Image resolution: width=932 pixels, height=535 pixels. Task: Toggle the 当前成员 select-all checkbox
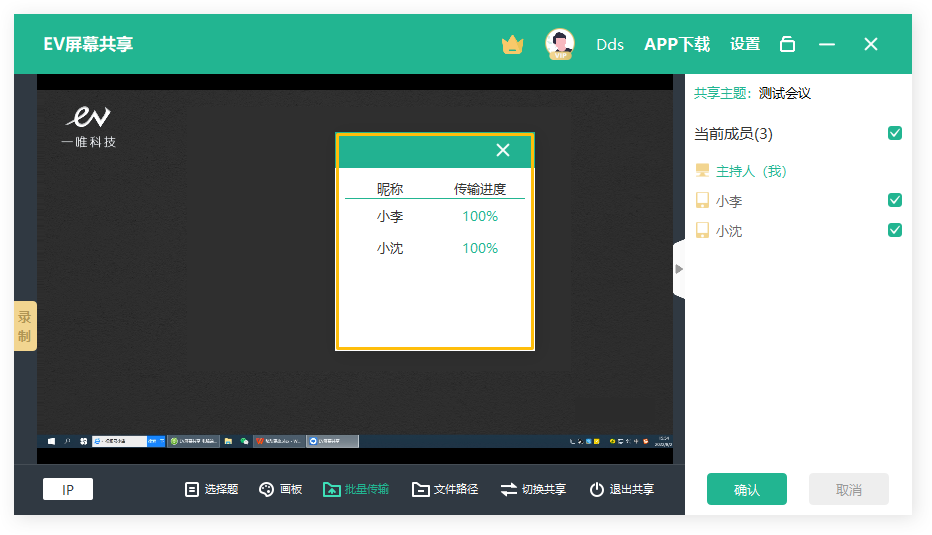coord(895,133)
